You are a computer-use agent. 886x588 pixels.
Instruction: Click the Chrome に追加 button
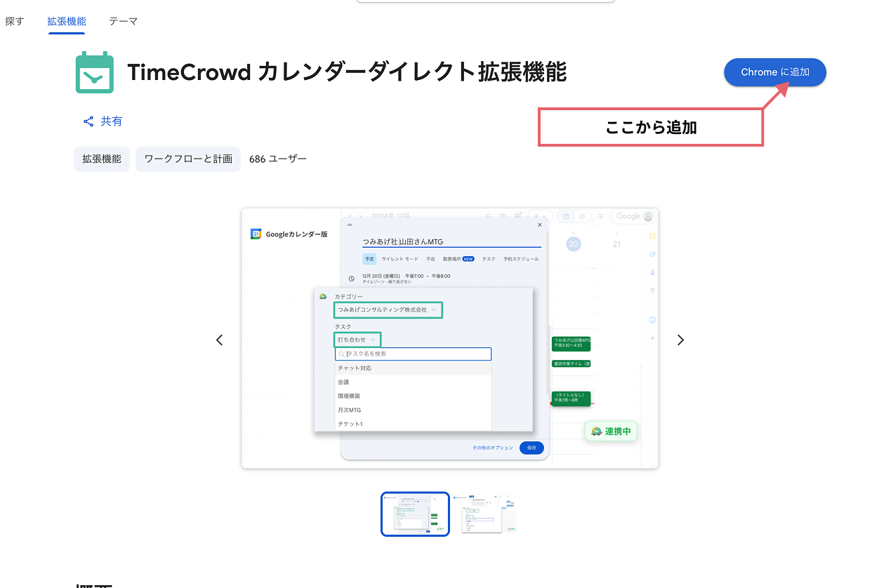pos(774,72)
